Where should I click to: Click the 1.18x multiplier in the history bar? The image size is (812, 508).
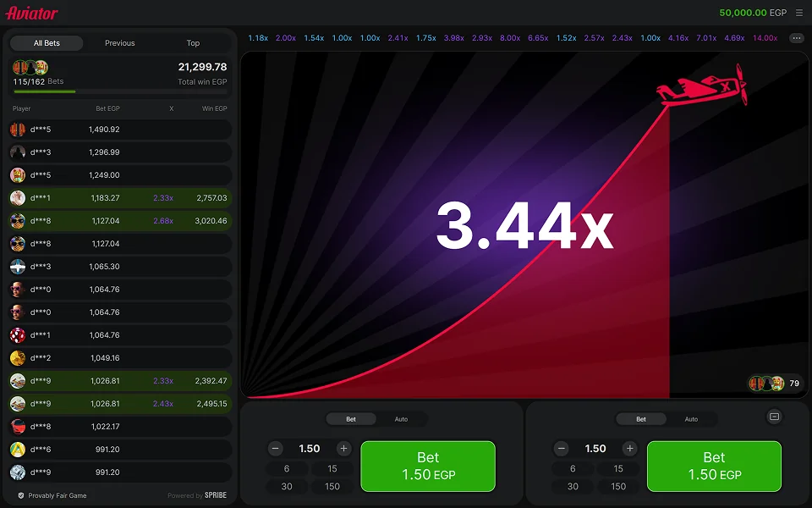[x=258, y=38]
